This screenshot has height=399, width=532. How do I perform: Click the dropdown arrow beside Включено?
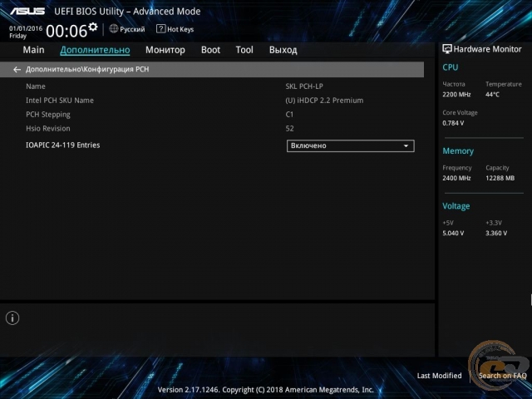click(x=406, y=146)
